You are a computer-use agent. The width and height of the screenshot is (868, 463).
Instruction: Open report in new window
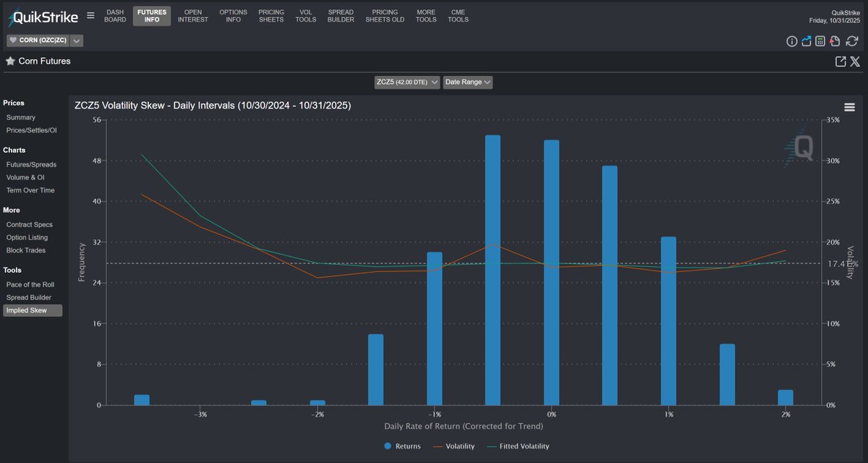(x=840, y=61)
